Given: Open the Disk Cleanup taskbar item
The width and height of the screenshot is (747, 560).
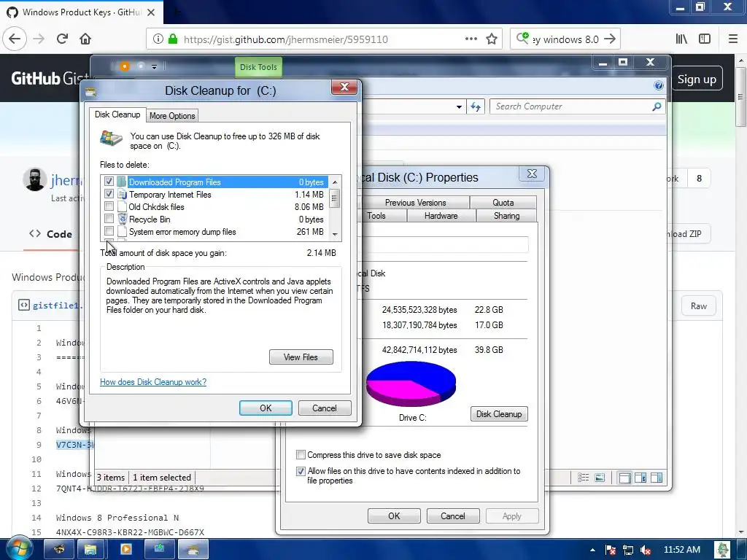Looking at the screenshot, I should [193, 550].
